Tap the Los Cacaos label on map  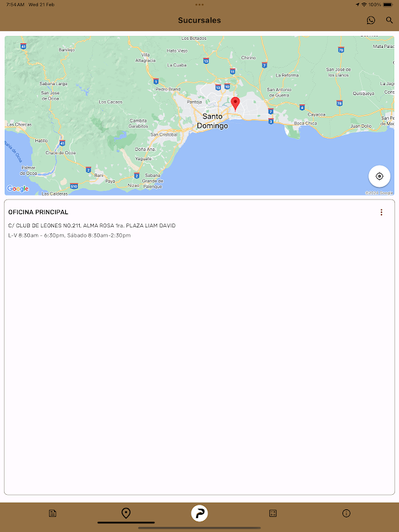pos(110,102)
